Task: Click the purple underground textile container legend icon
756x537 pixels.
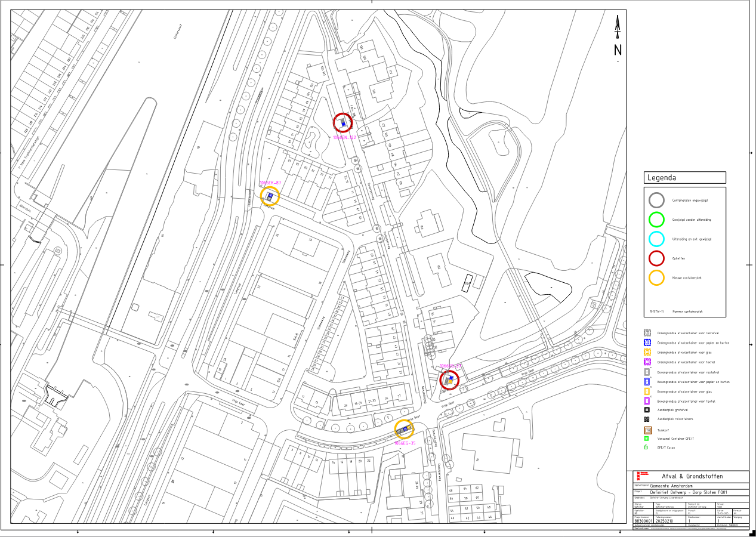Action: tap(647, 362)
